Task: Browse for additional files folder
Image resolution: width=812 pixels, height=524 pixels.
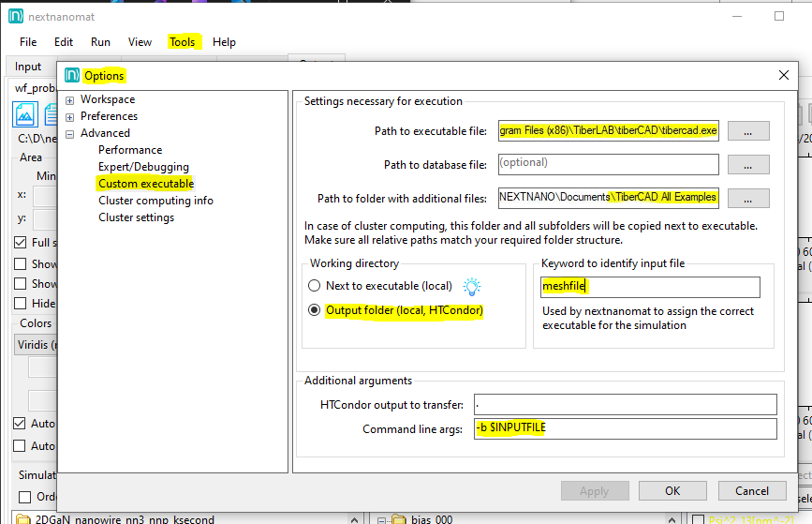Action: [x=747, y=198]
